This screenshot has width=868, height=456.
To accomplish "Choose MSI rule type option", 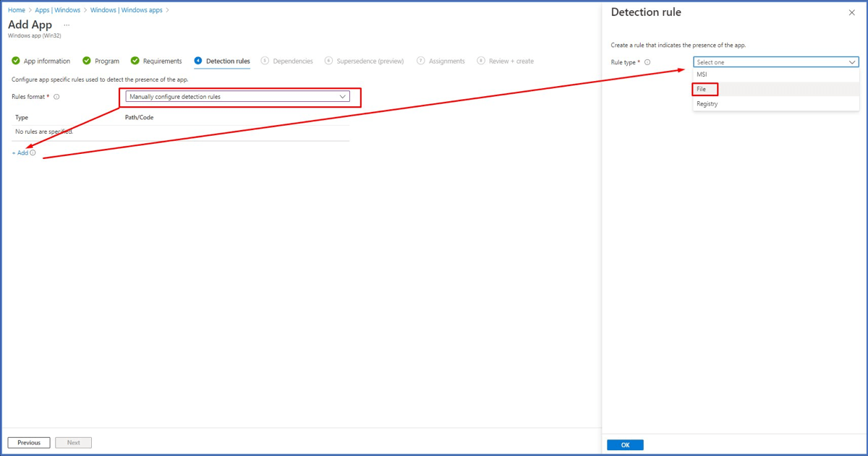I will pos(702,74).
